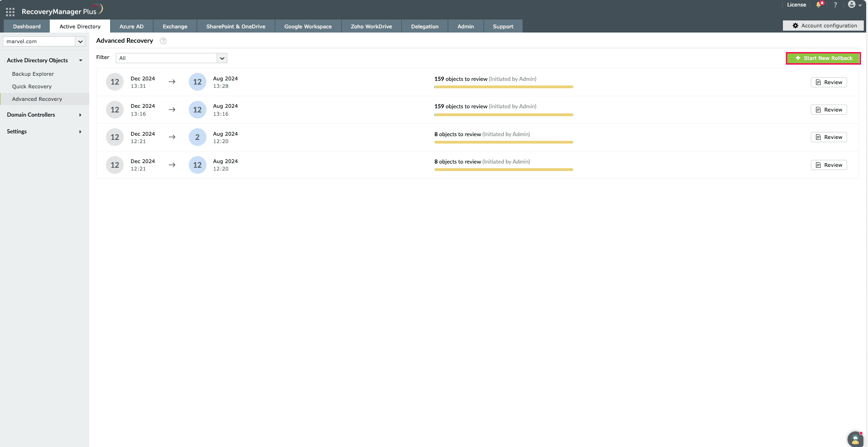Click the RecoveryManager Plus logo
This screenshot has width=868, height=447.
click(x=62, y=10)
